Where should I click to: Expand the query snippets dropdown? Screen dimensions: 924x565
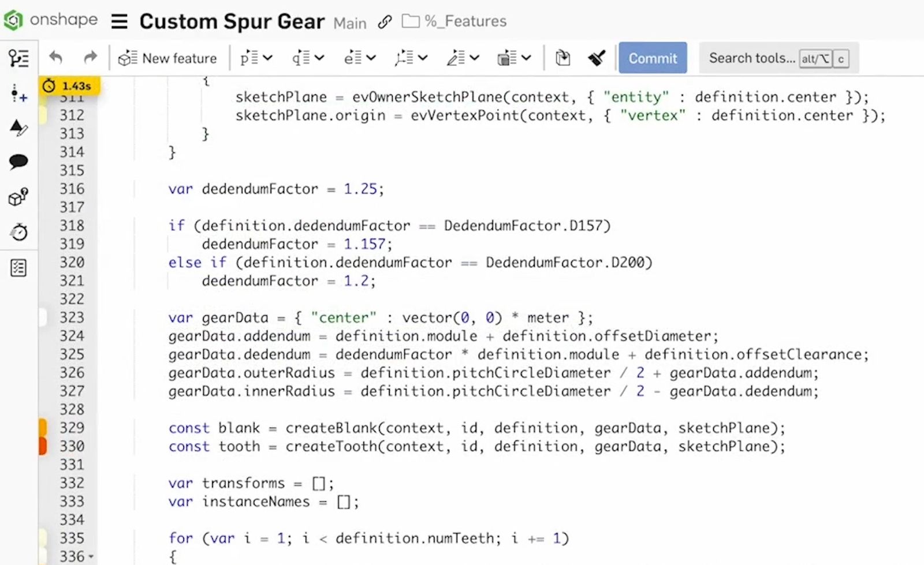click(308, 58)
